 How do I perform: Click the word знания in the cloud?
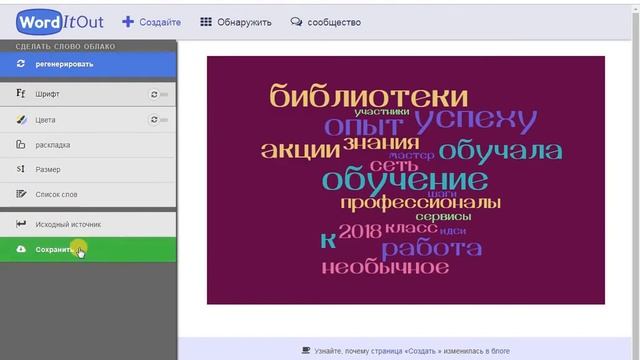(381, 143)
